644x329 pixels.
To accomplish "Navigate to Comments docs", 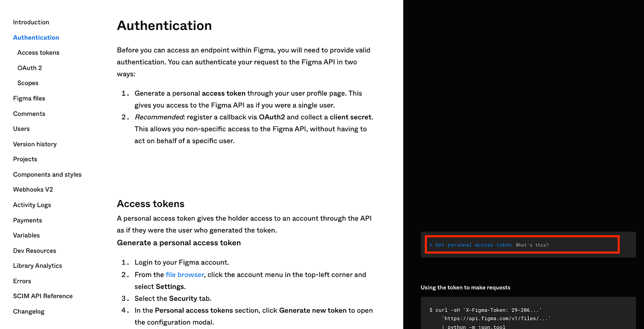I will click(x=29, y=114).
